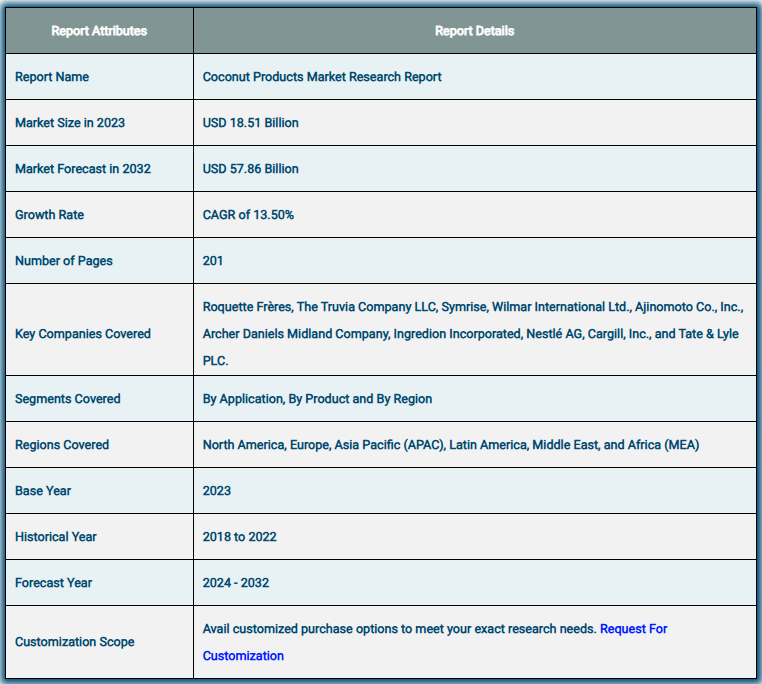Select the Report Details column header
This screenshot has width=762, height=684.
[474, 31]
